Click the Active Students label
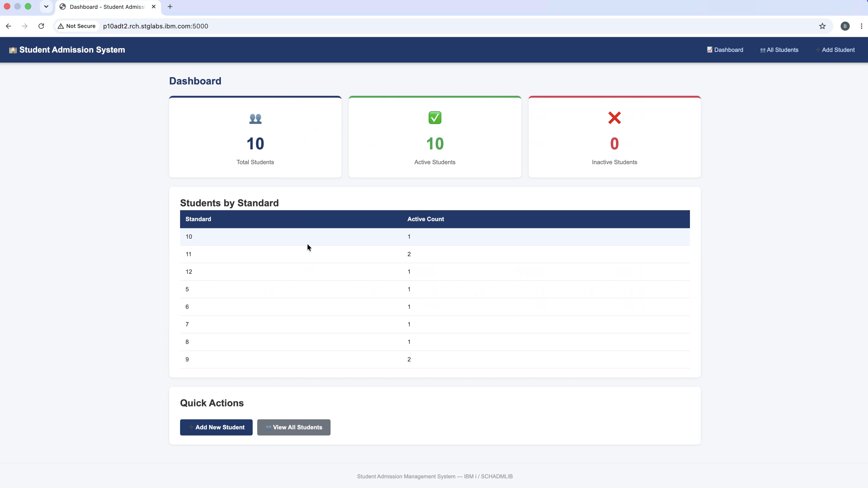The width and height of the screenshot is (868, 488). coord(435,162)
